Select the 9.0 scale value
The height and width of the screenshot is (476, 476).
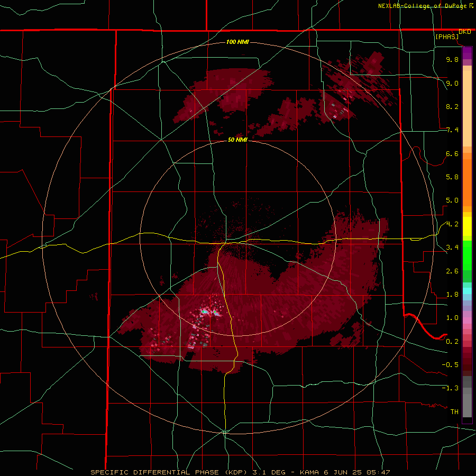point(452,83)
